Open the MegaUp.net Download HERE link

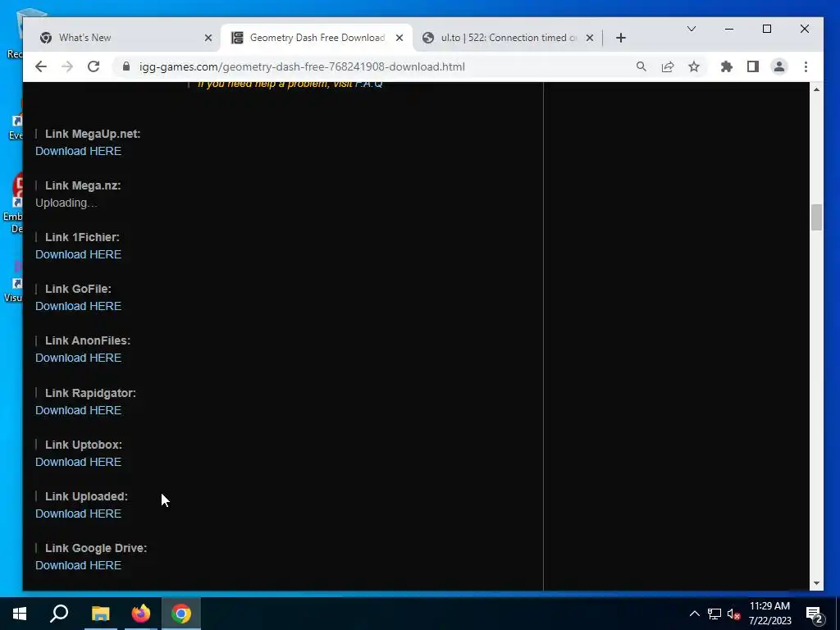point(78,151)
